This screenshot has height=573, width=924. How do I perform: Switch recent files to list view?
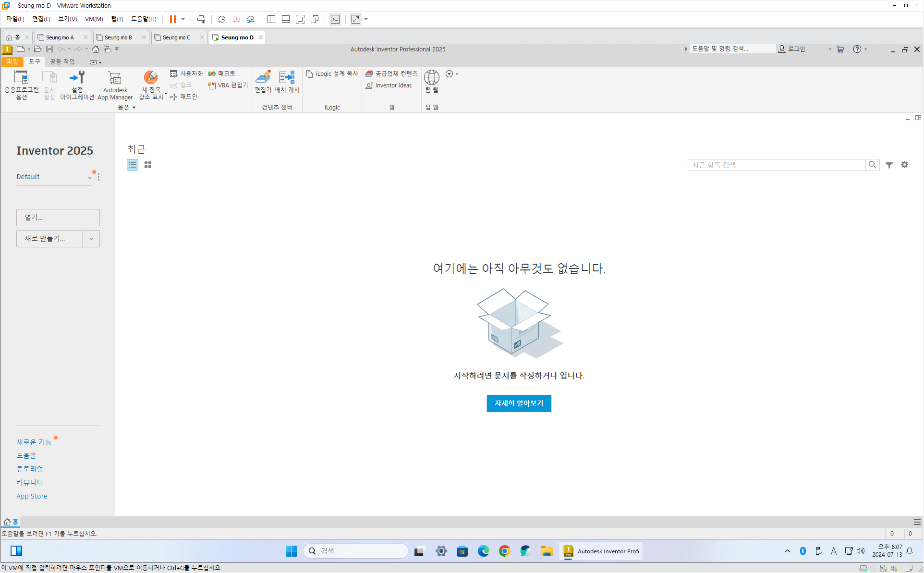(133, 165)
